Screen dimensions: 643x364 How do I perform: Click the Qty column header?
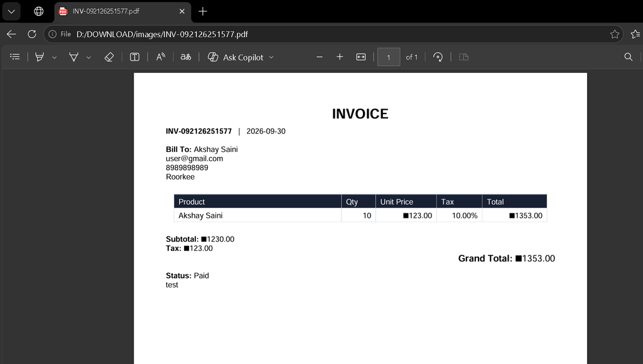click(x=359, y=201)
